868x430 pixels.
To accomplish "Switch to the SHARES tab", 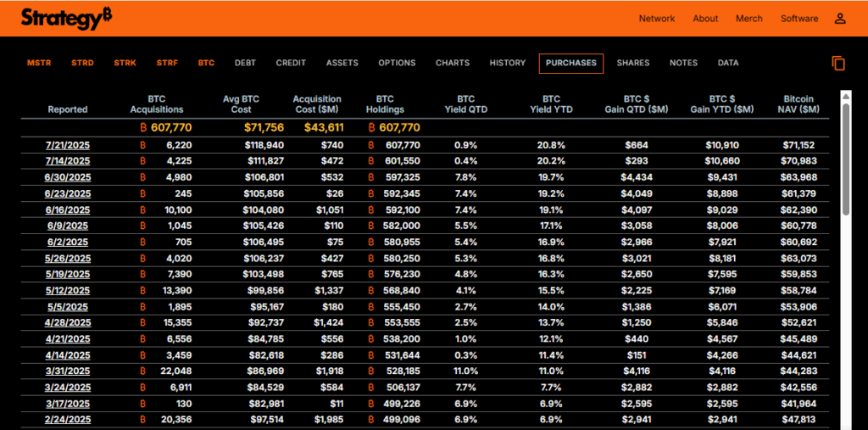I will pos(633,63).
